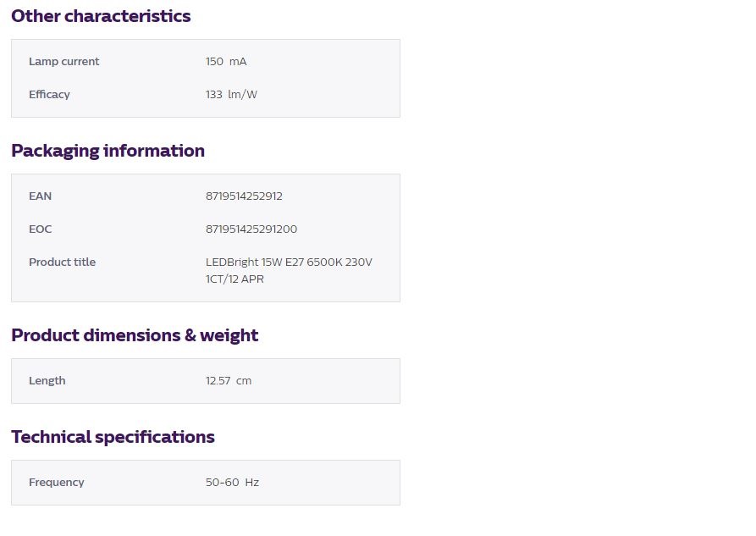Select the Frequency label
756x536 pixels.
click(x=57, y=483)
